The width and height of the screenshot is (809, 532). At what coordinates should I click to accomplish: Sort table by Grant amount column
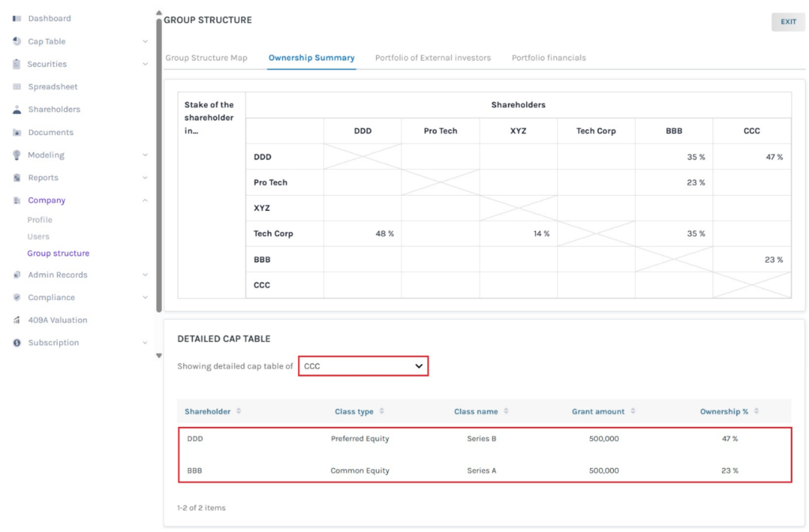point(634,411)
